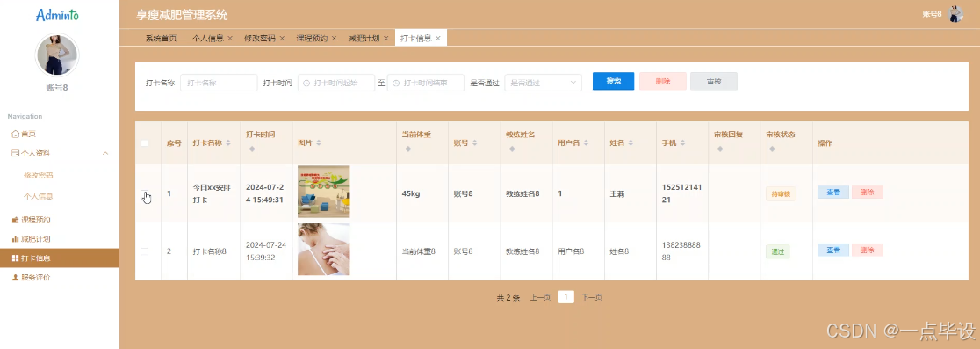This screenshot has height=349, width=980.
Task: Toggle the select-all checkbox in the table header
Action: [x=144, y=142]
